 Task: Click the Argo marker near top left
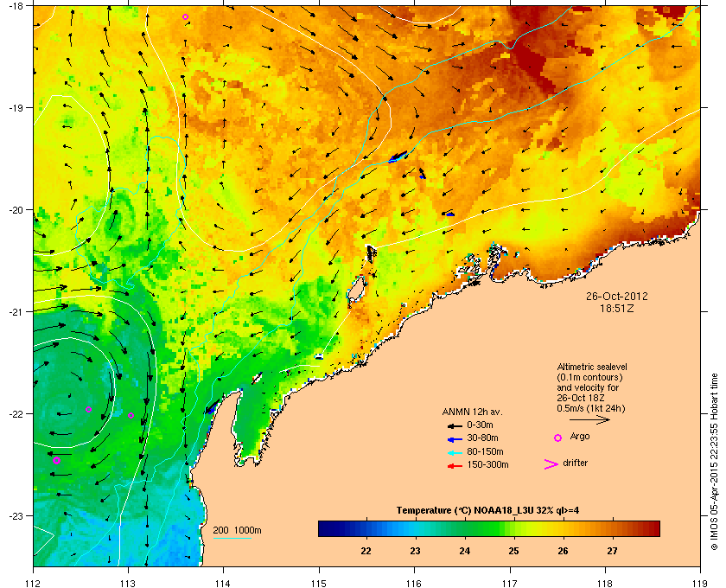(185, 17)
